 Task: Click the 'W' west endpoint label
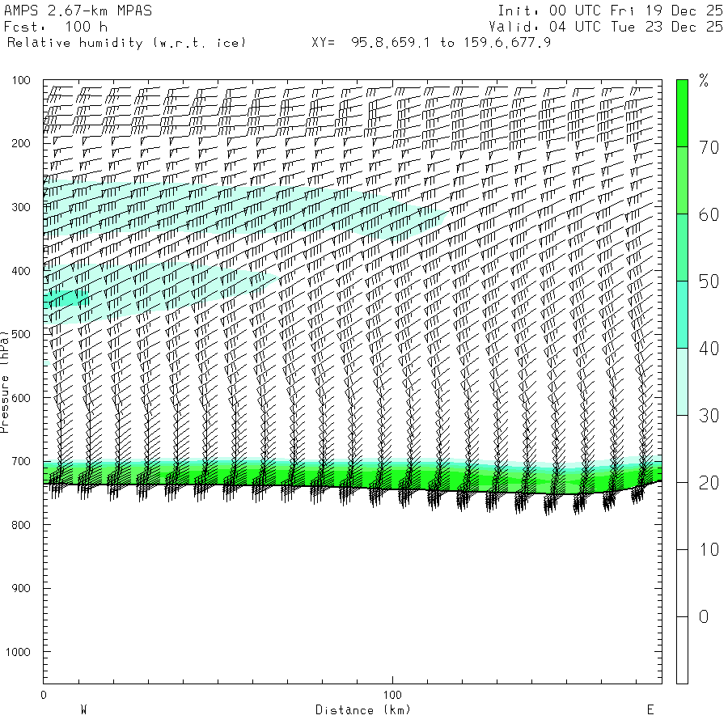pyautogui.click(x=84, y=710)
